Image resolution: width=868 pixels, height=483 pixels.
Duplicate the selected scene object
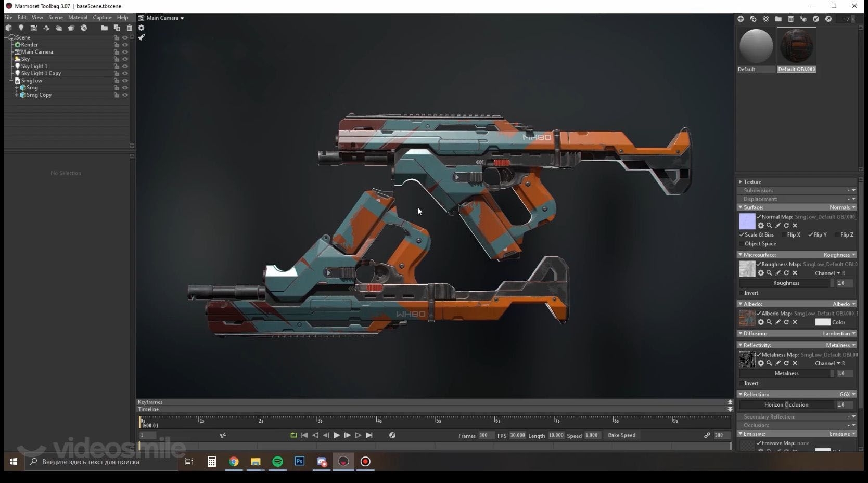click(x=117, y=28)
